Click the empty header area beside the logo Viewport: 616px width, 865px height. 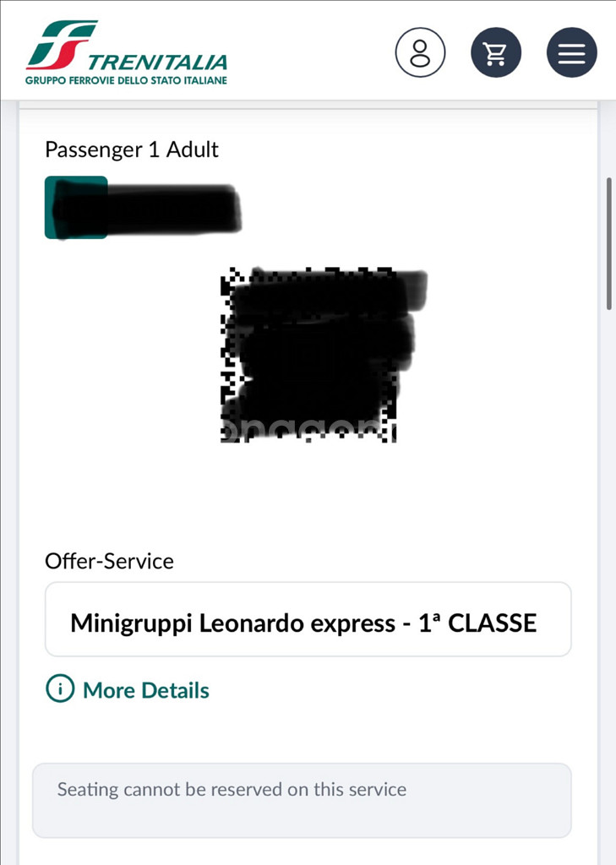tap(313, 52)
